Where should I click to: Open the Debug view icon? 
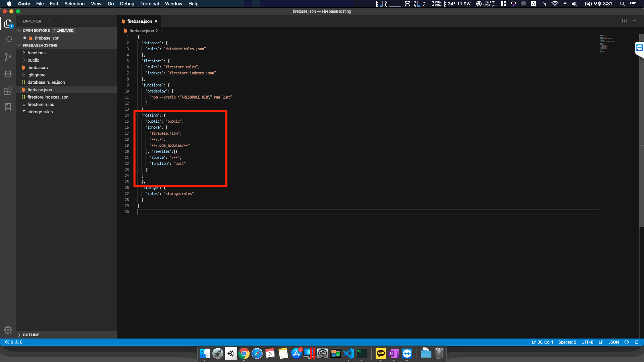point(8,74)
